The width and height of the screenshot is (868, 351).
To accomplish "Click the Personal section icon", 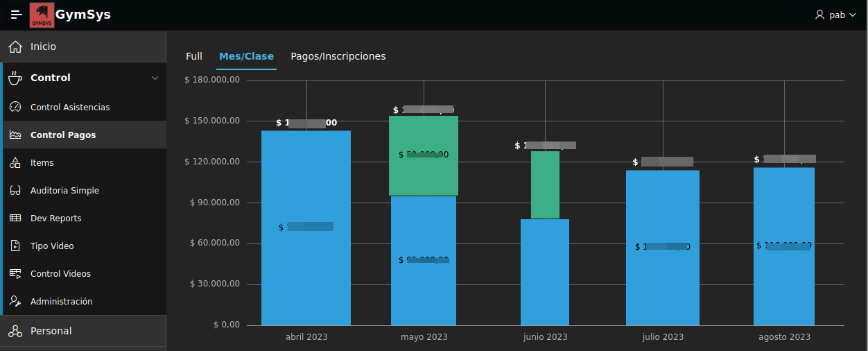I will point(15,332).
